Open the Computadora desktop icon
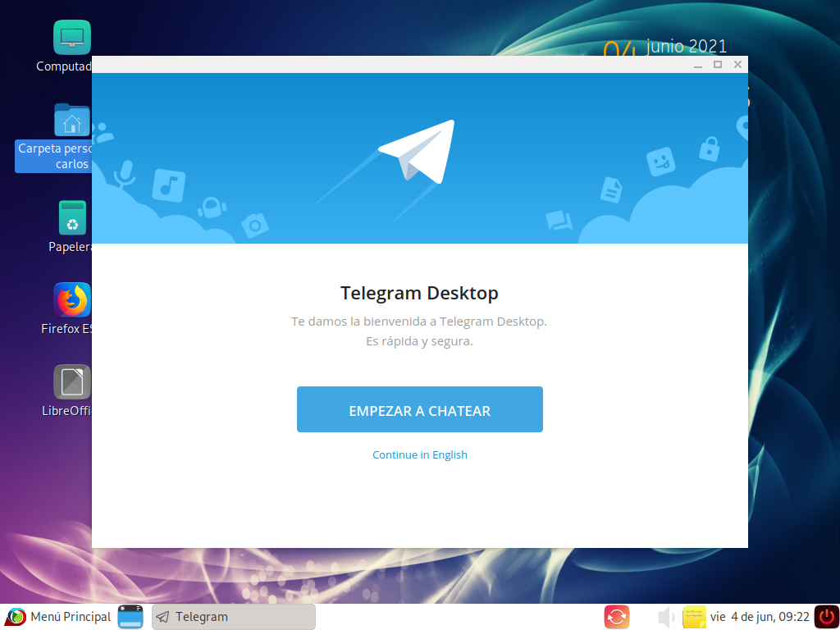Viewport: 840px width, 630px height. point(72,38)
